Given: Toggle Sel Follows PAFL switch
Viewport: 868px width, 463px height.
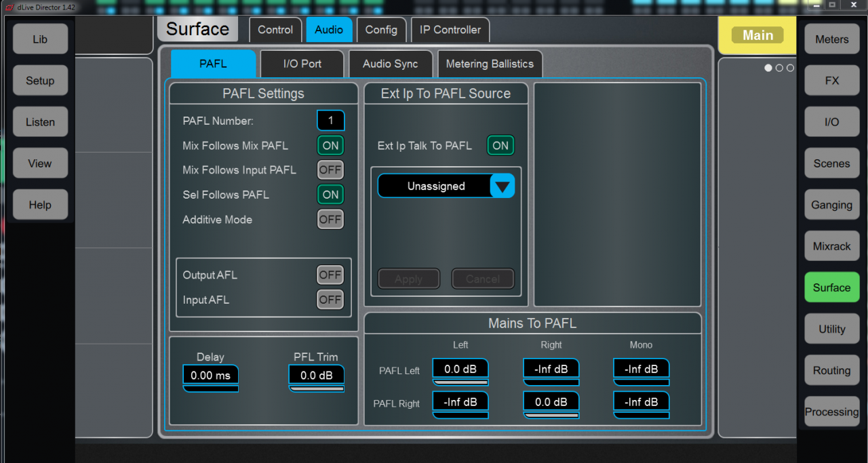Looking at the screenshot, I should pos(330,195).
